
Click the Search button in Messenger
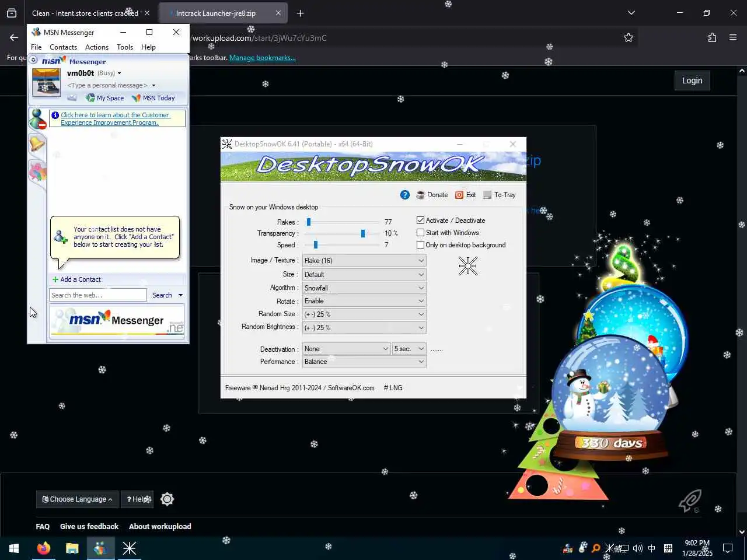click(162, 295)
